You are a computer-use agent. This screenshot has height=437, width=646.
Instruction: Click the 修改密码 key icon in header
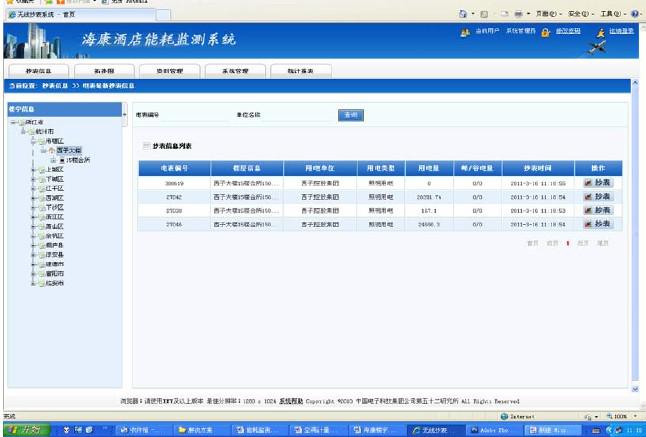[x=546, y=33]
